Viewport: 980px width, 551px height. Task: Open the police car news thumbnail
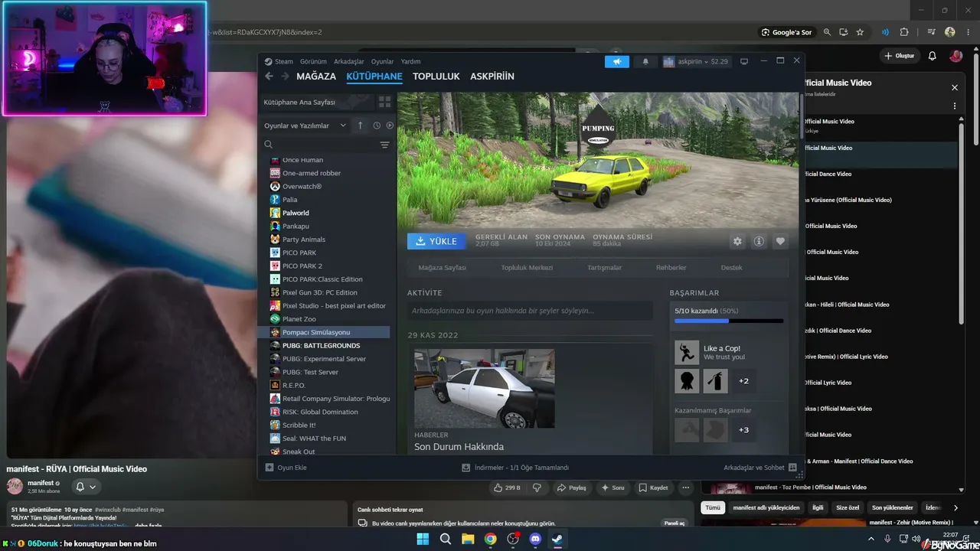485,389
